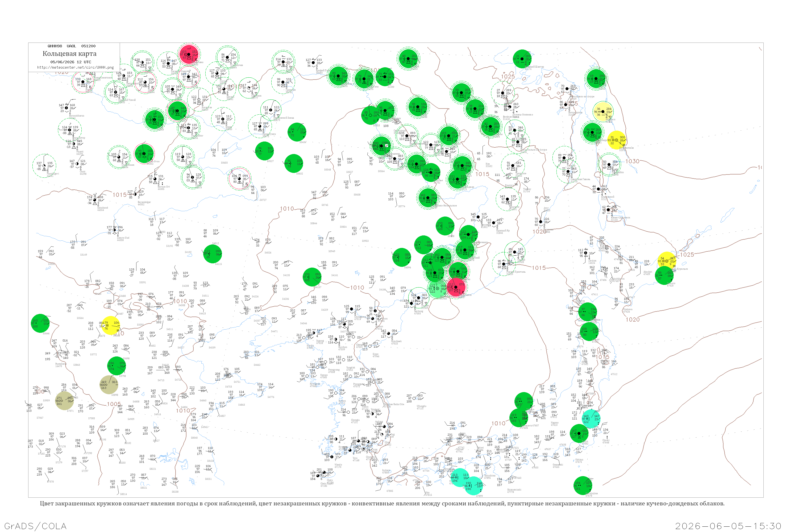
Task: Click the Красный Чикой station plot
Action: pos(116,93)
